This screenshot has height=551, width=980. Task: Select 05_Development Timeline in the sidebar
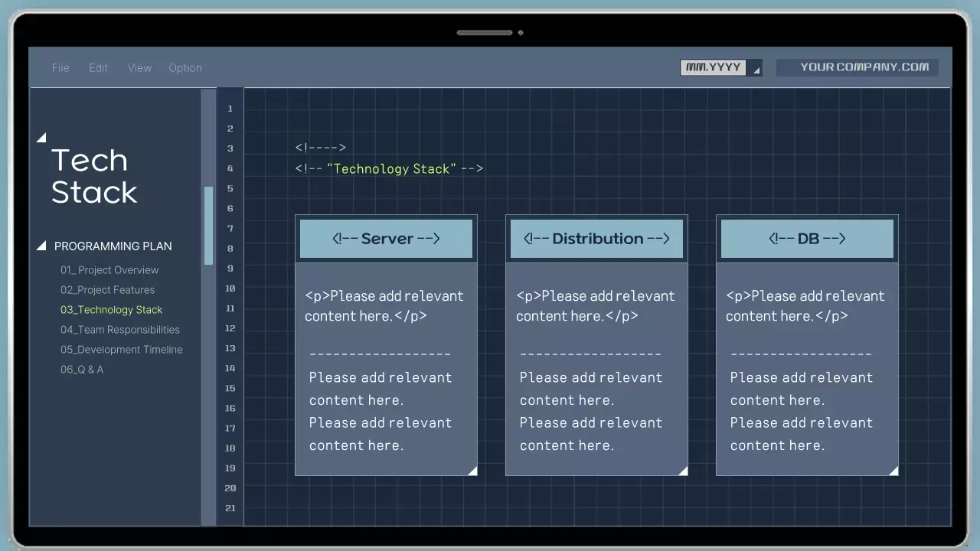(121, 350)
